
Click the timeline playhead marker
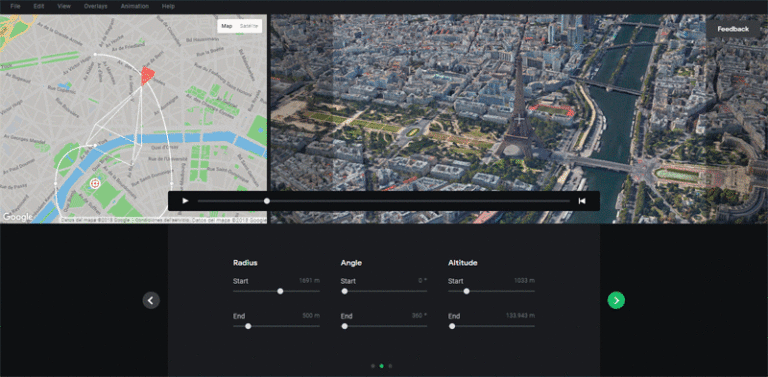[x=267, y=201]
